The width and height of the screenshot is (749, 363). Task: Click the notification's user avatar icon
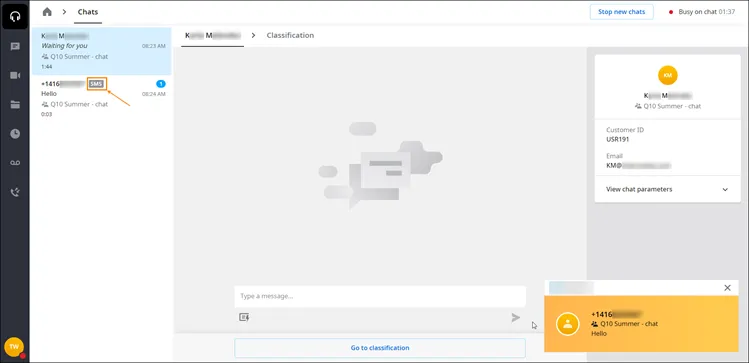click(x=567, y=323)
